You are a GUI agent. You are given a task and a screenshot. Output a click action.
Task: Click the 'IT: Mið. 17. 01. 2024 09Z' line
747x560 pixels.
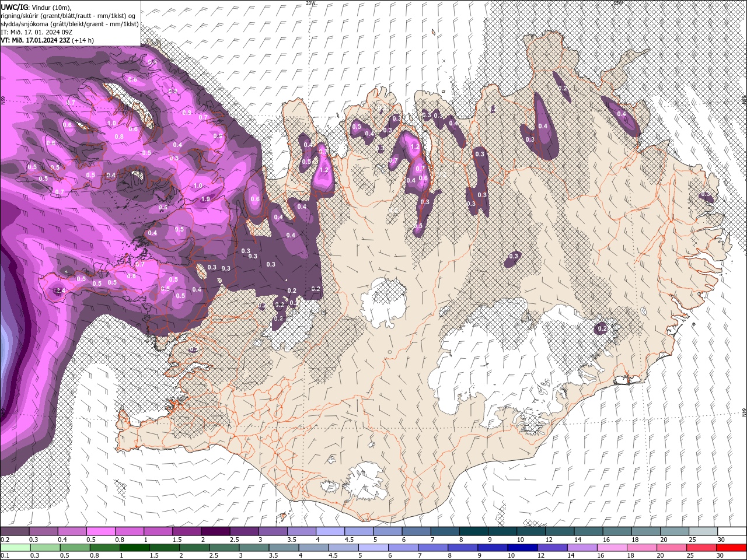coord(36,32)
